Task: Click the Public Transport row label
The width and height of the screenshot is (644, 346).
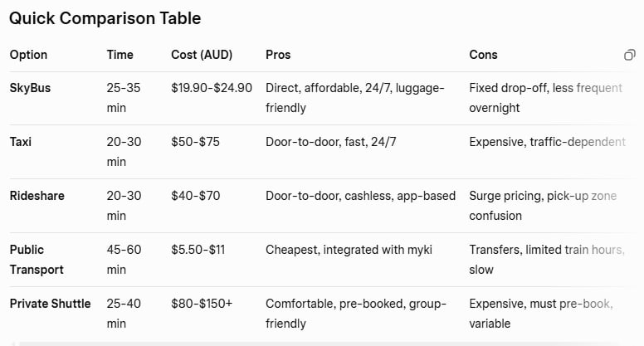Action: coord(34,259)
